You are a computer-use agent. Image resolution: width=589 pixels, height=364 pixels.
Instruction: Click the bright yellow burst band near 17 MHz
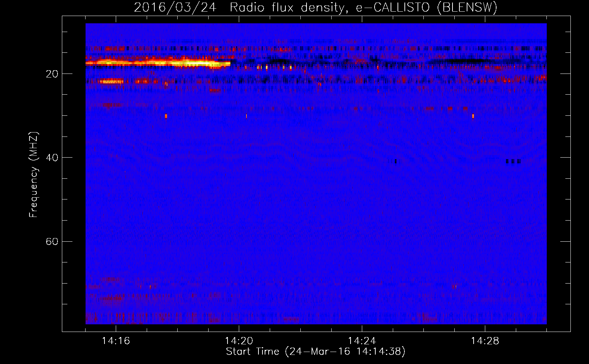point(158,63)
